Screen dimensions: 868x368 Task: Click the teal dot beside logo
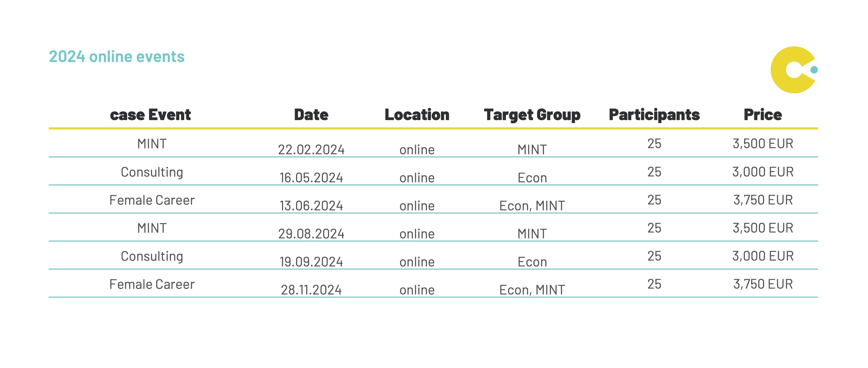814,70
